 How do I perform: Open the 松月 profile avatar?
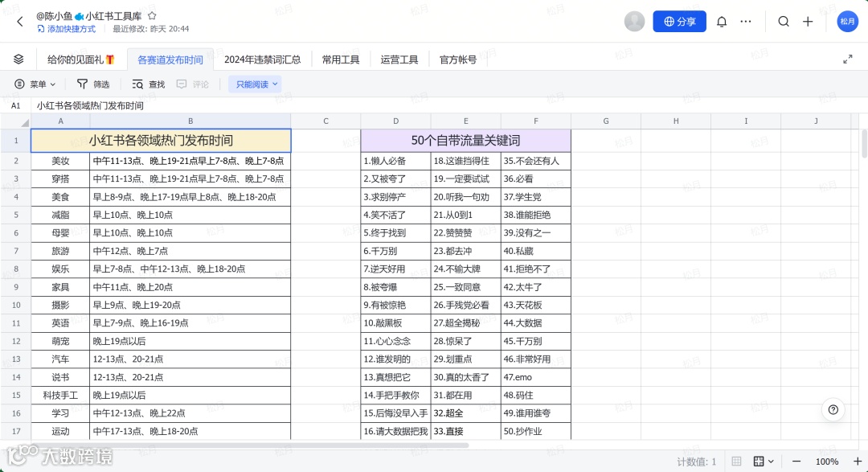pos(848,22)
